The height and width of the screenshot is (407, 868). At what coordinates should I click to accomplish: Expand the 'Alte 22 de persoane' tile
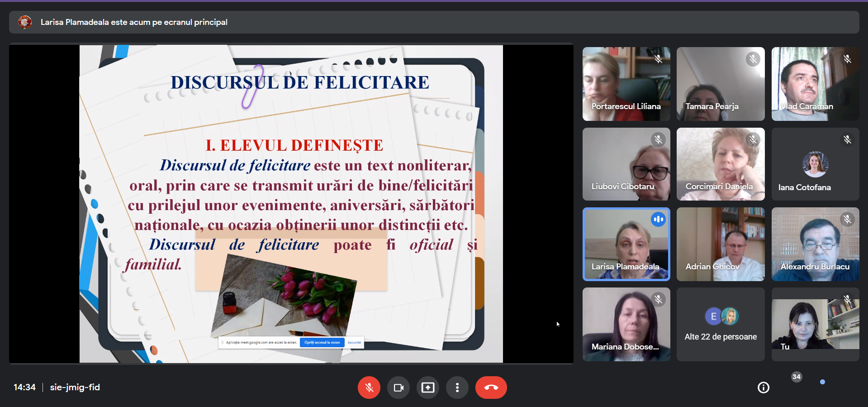721,325
